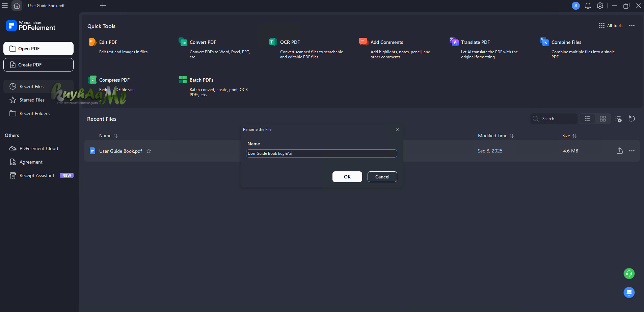Open more options for User Guide Book.pdf row
This screenshot has width=644, height=312.
[632, 151]
